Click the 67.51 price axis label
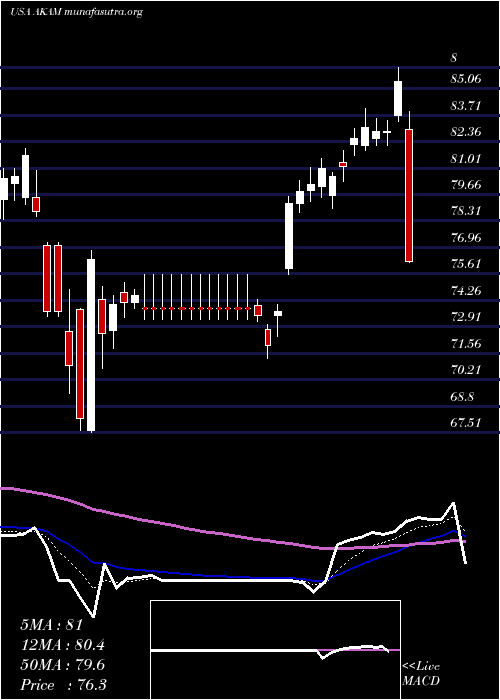Screen dimensions: 500x700 (466, 423)
